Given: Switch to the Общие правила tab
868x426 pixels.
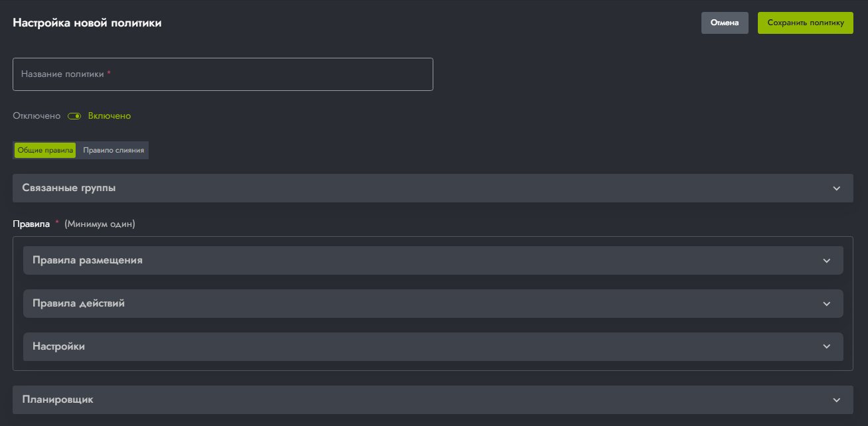Looking at the screenshot, I should click(45, 151).
